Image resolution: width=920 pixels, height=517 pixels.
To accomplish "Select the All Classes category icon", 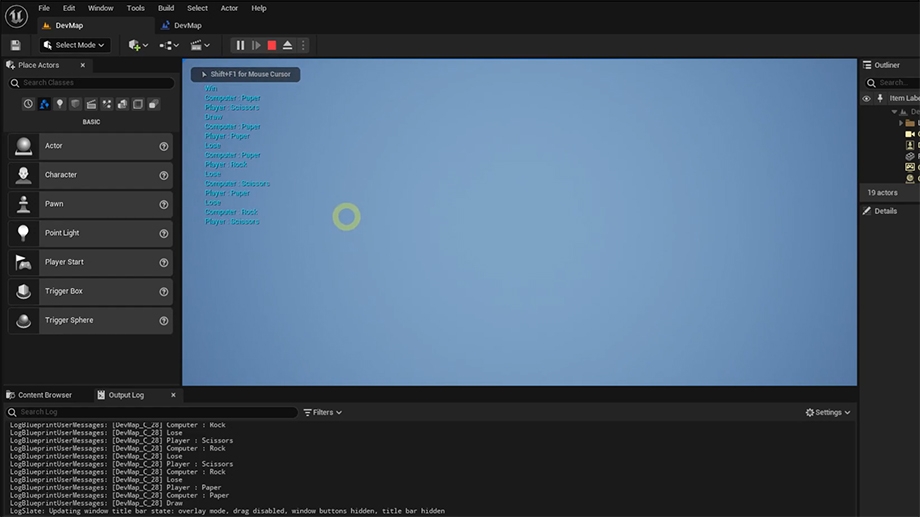I will pos(154,104).
